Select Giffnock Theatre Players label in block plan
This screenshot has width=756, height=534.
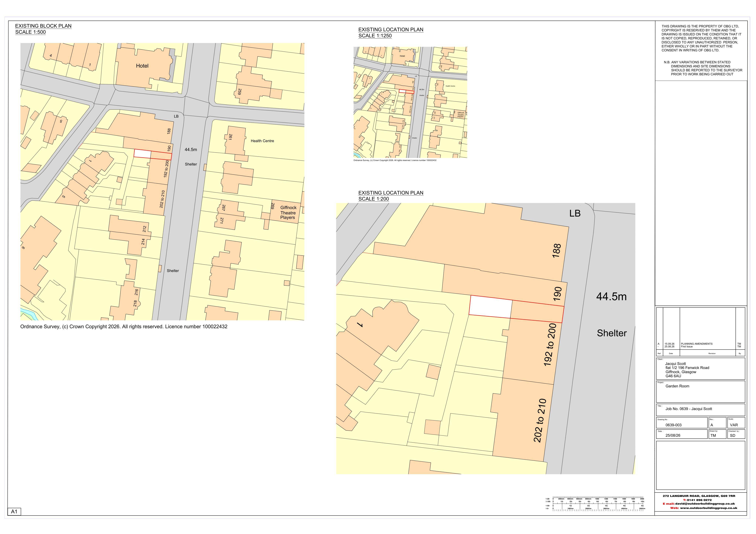pos(288,213)
